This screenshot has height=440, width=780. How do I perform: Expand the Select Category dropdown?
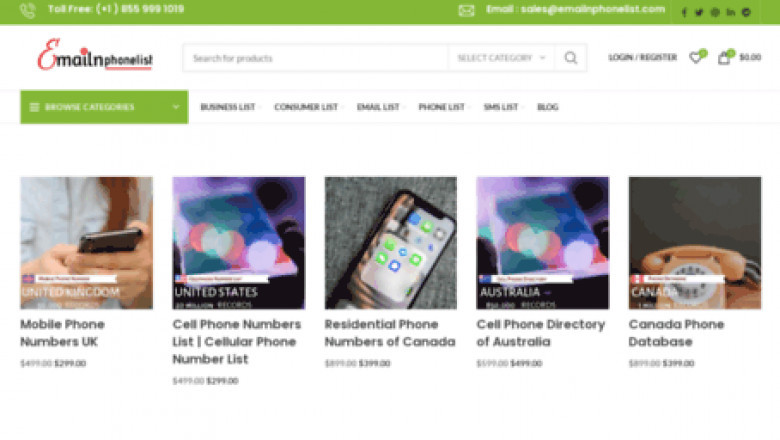point(500,58)
